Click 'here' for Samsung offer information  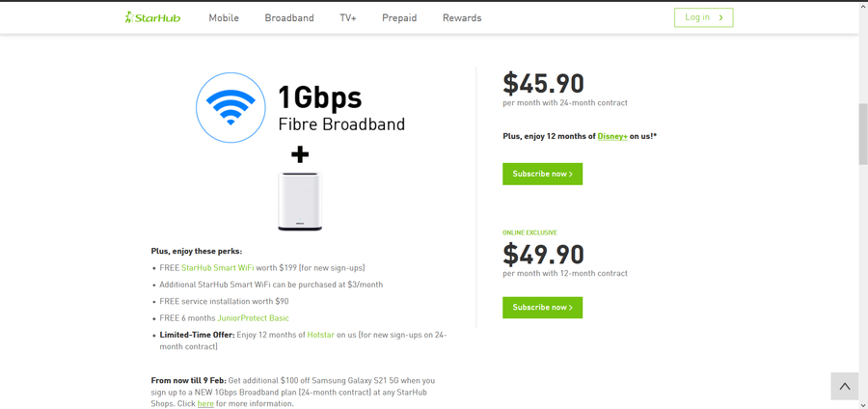205,404
